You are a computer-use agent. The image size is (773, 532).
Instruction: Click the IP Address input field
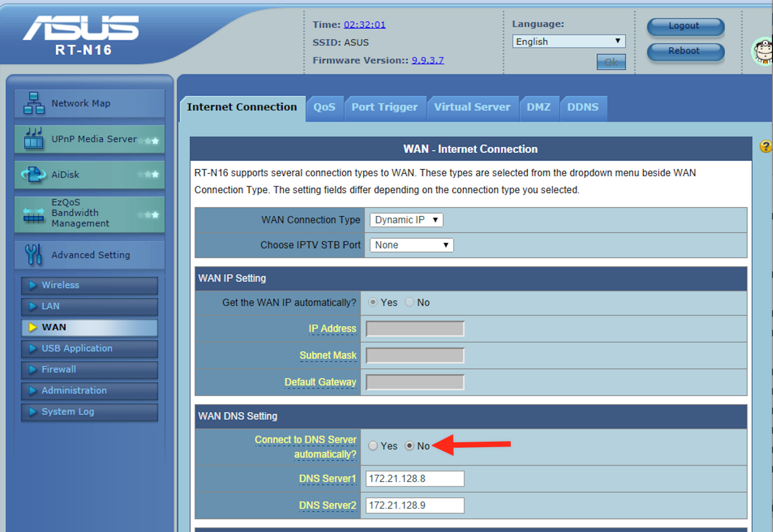click(x=415, y=329)
